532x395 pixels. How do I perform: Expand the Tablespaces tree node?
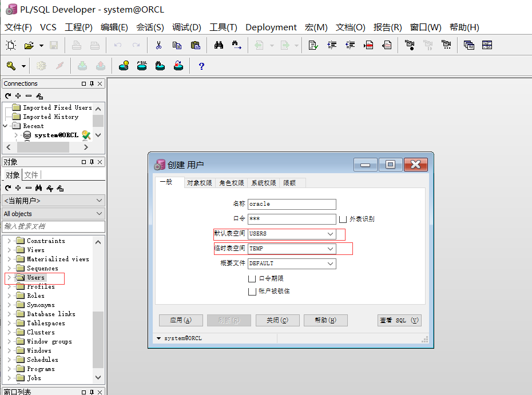point(9,323)
